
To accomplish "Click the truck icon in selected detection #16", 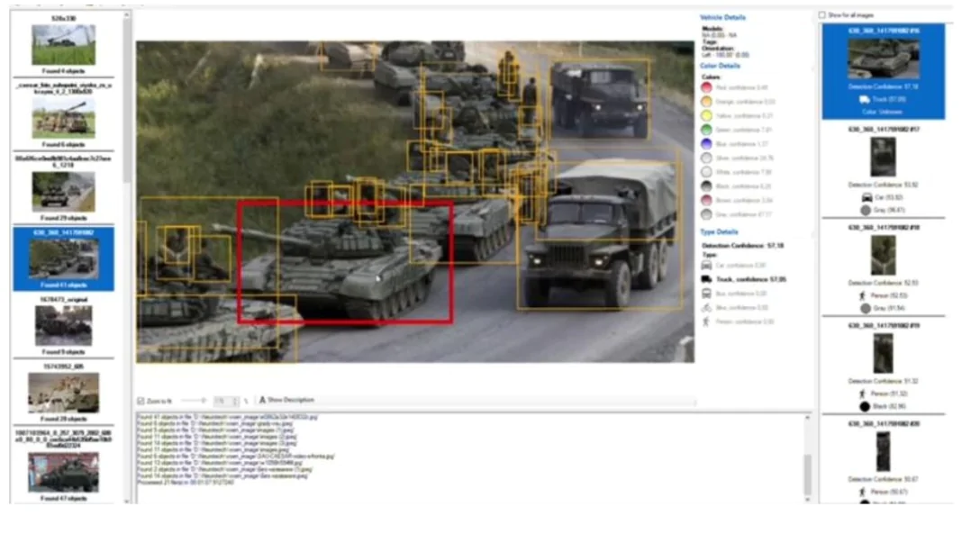I will [865, 99].
